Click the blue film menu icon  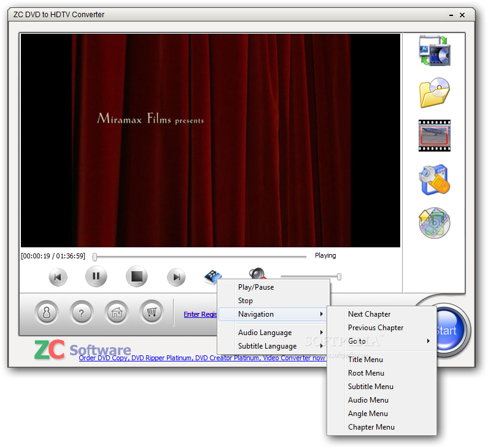pyautogui.click(x=213, y=276)
